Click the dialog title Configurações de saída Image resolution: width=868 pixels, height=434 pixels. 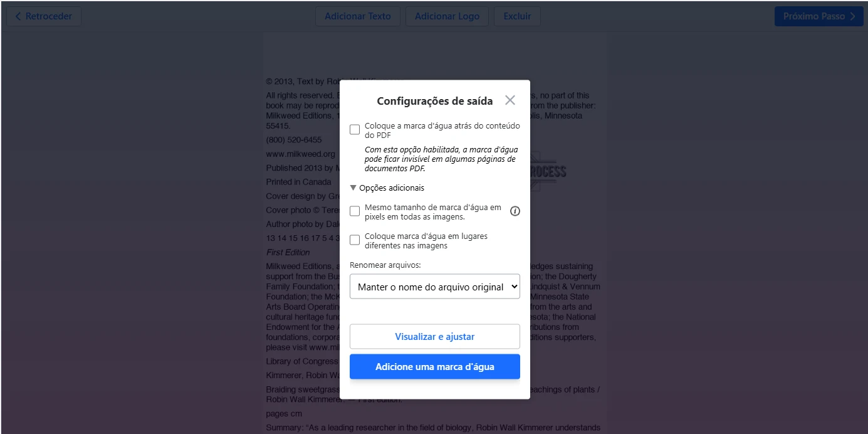pos(434,100)
